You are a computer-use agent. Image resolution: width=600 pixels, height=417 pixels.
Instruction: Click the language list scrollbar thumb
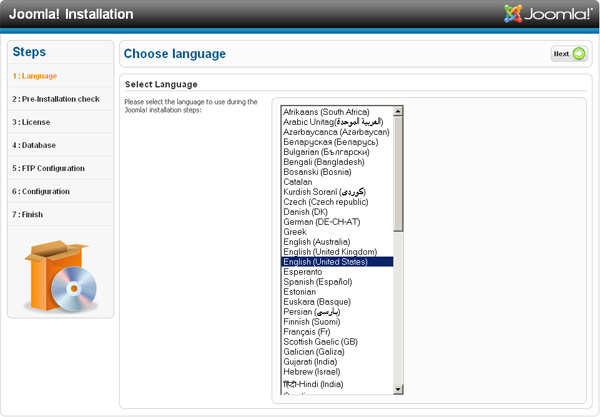(x=398, y=174)
